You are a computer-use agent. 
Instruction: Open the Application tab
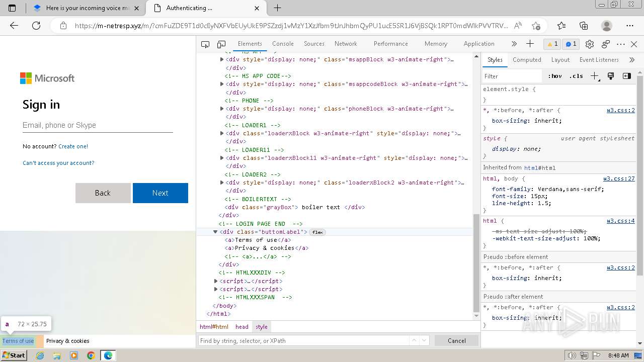tap(479, 44)
